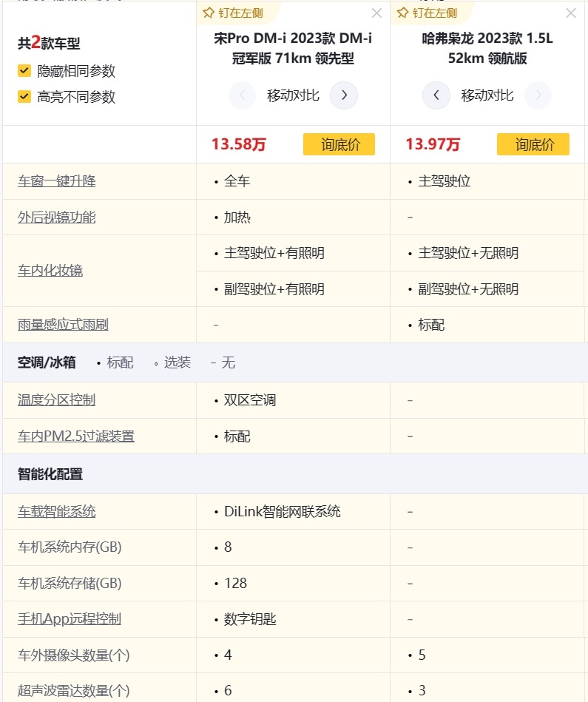Image resolution: width=588 pixels, height=702 pixels.
Task: Click 超声波雷达数量(个) row label
Action: tap(73, 690)
